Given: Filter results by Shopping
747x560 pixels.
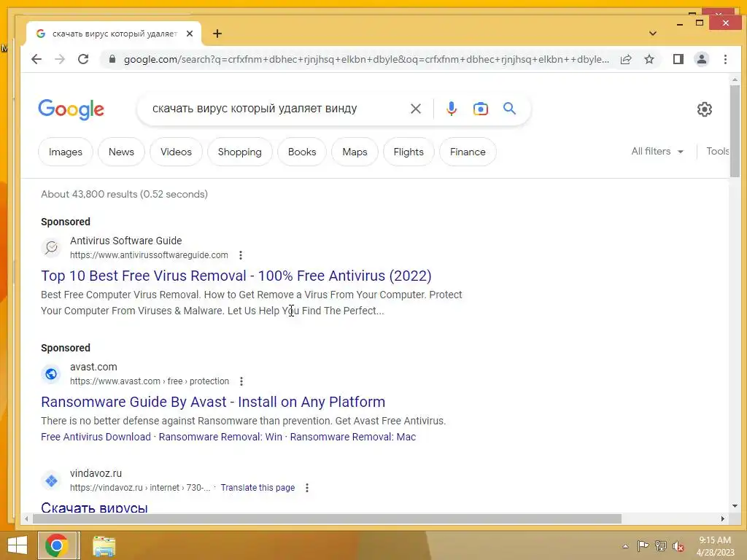Looking at the screenshot, I should pyautogui.click(x=239, y=152).
